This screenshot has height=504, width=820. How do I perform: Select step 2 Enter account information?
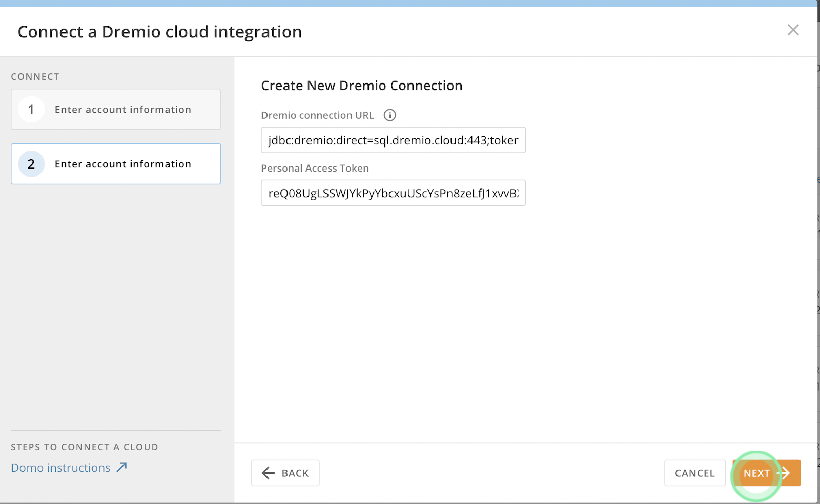(116, 164)
